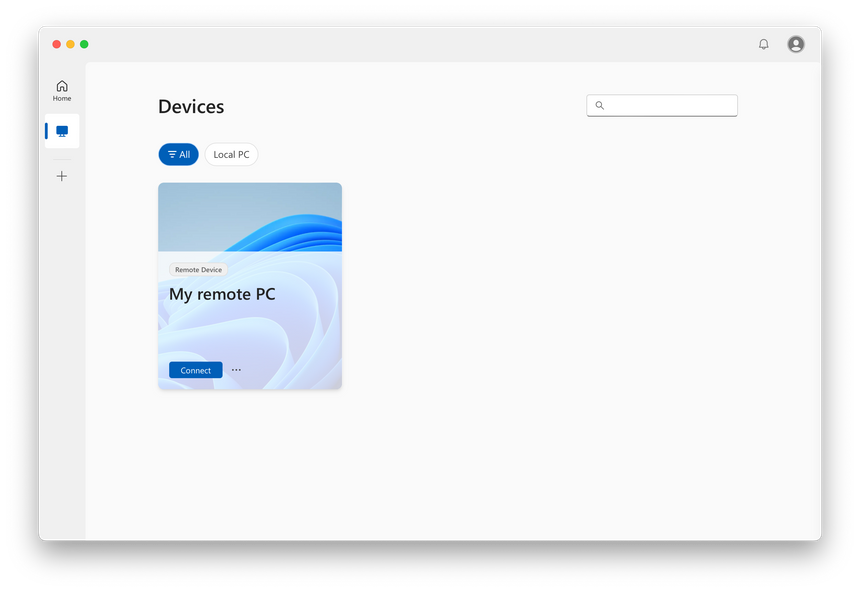Minimize the window with the yellow button
This screenshot has height=591, width=860.
click(70, 44)
